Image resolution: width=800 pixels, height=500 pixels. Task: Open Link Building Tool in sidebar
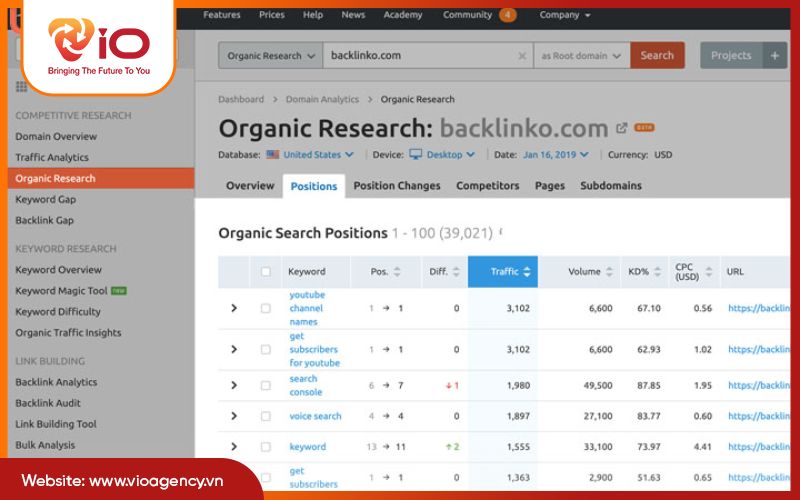pyautogui.click(x=56, y=424)
